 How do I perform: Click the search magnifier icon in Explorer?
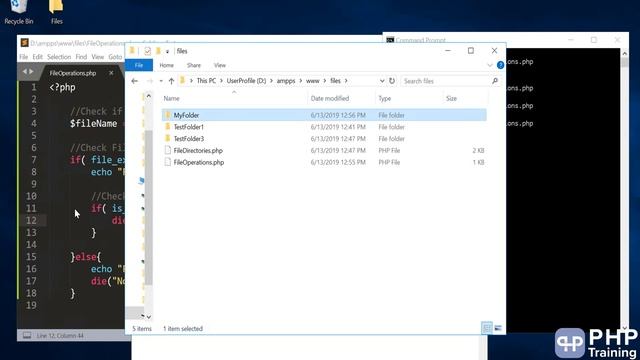tap(495, 81)
